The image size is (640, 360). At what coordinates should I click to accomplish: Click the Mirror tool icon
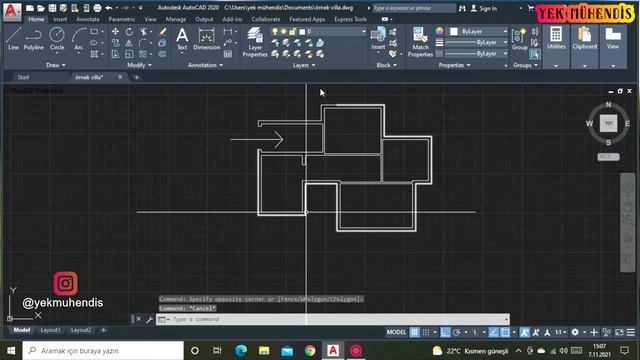point(129,43)
